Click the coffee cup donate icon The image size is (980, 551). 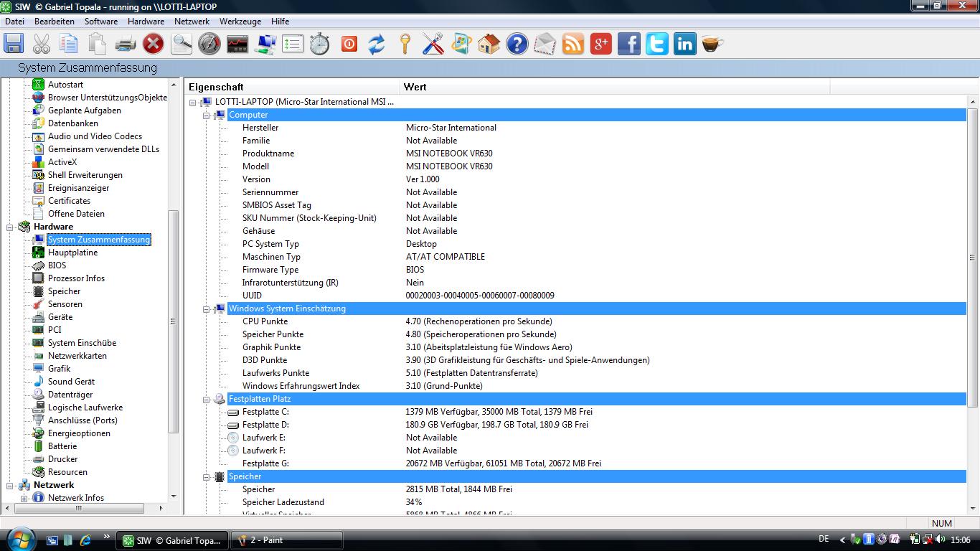tap(712, 44)
